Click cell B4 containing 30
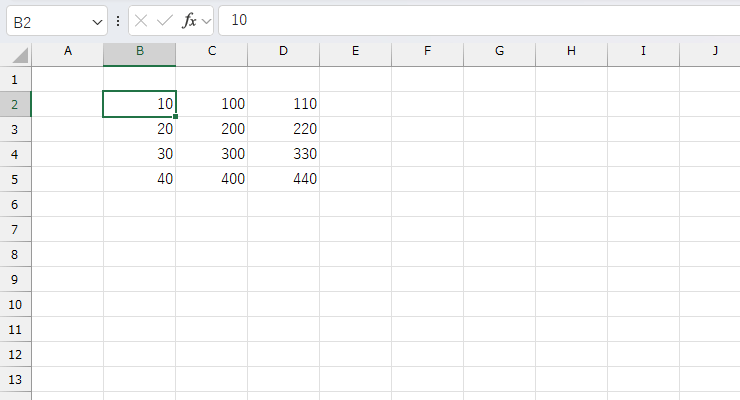 pos(139,154)
